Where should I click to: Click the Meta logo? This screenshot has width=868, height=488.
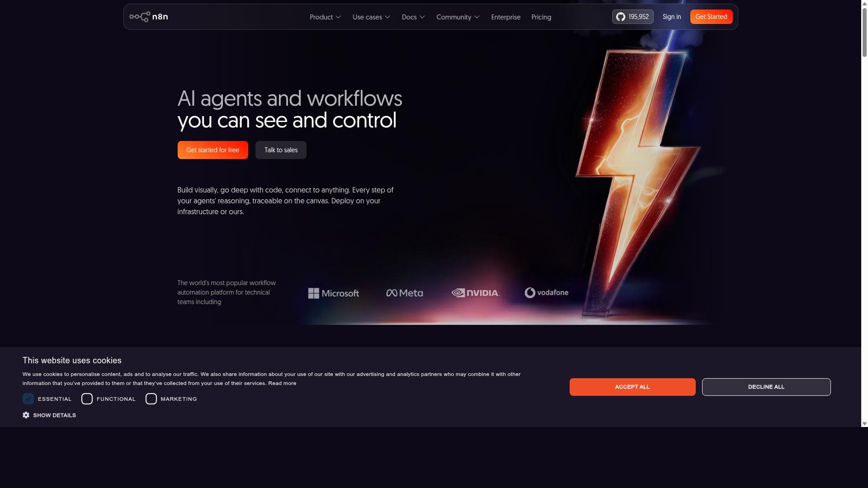[x=405, y=293]
